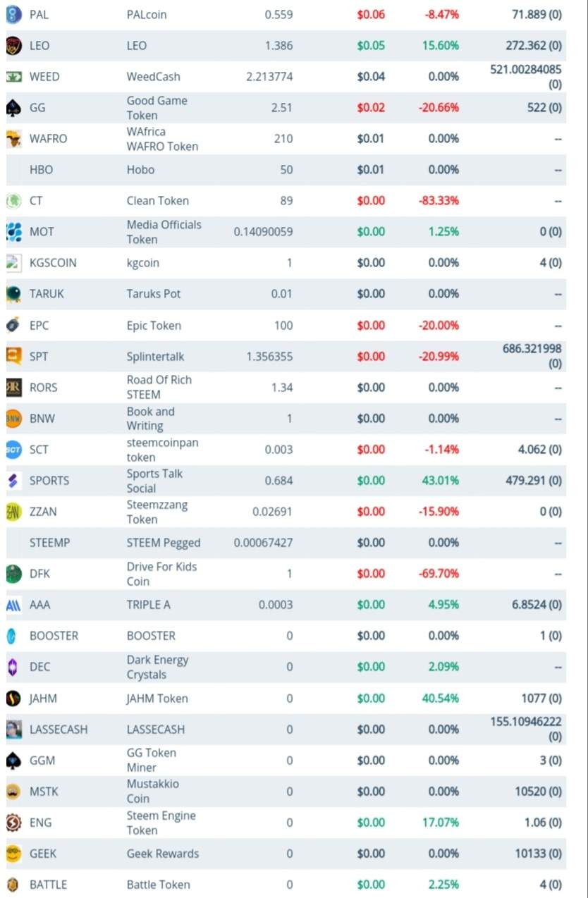Click the Splintertalk SPT icon
Screen dimensions: 588x898
pyautogui.click(x=13, y=357)
